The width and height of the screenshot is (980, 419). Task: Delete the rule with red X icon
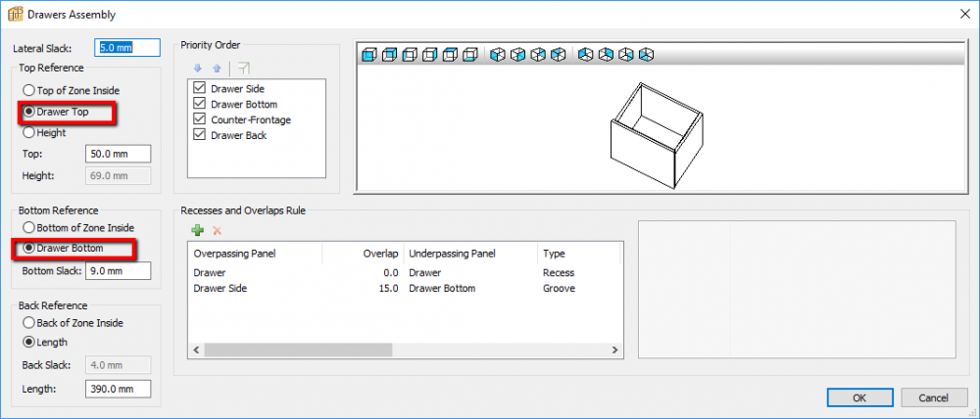(218, 230)
